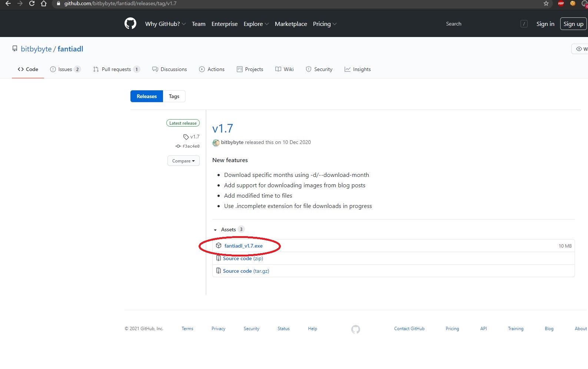This screenshot has height=369, width=588.
Task: Open Training in the footer
Action: (516, 329)
